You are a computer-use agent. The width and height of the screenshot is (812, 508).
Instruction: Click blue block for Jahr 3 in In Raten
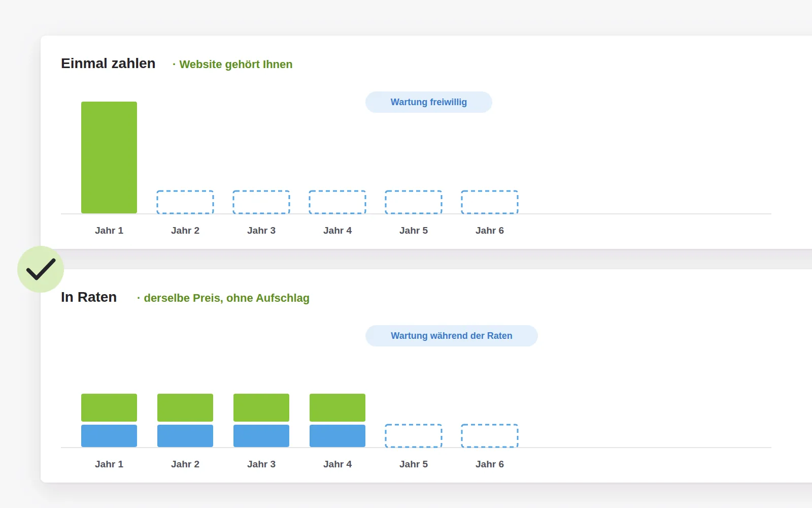(x=261, y=436)
